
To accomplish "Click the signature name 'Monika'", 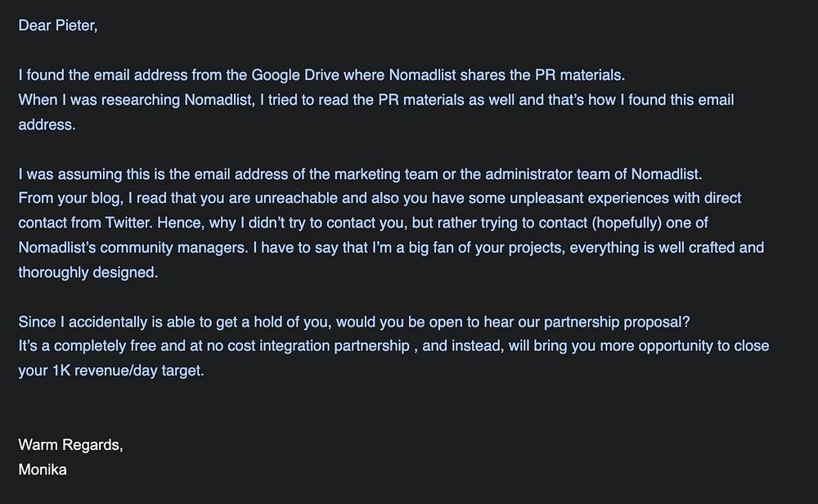I will click(x=43, y=470).
